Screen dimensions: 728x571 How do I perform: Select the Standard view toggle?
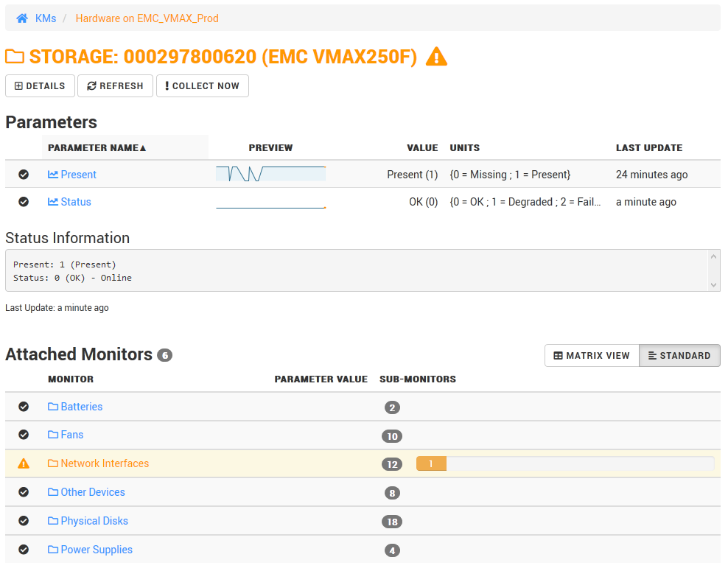point(679,355)
